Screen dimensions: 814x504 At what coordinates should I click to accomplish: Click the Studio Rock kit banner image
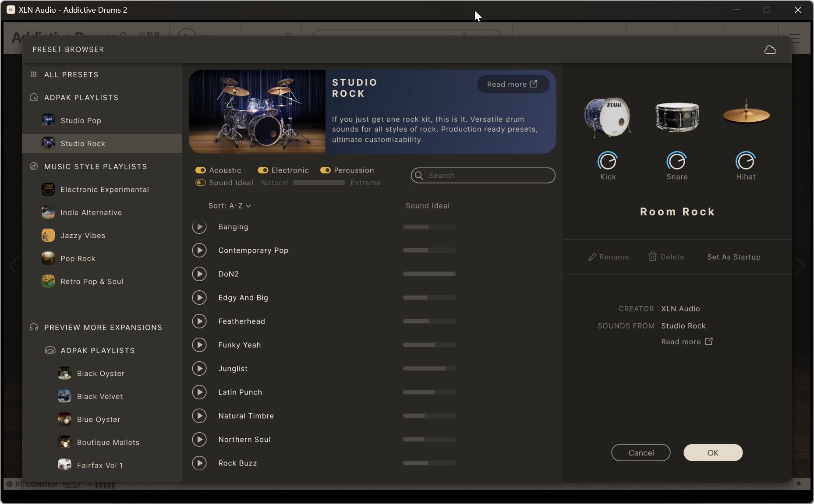pyautogui.click(x=257, y=112)
